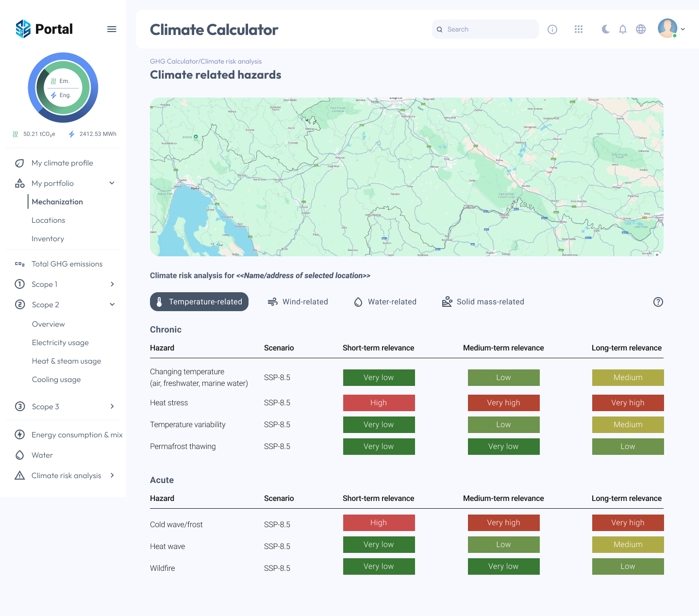Open the apps grid icon

[579, 29]
